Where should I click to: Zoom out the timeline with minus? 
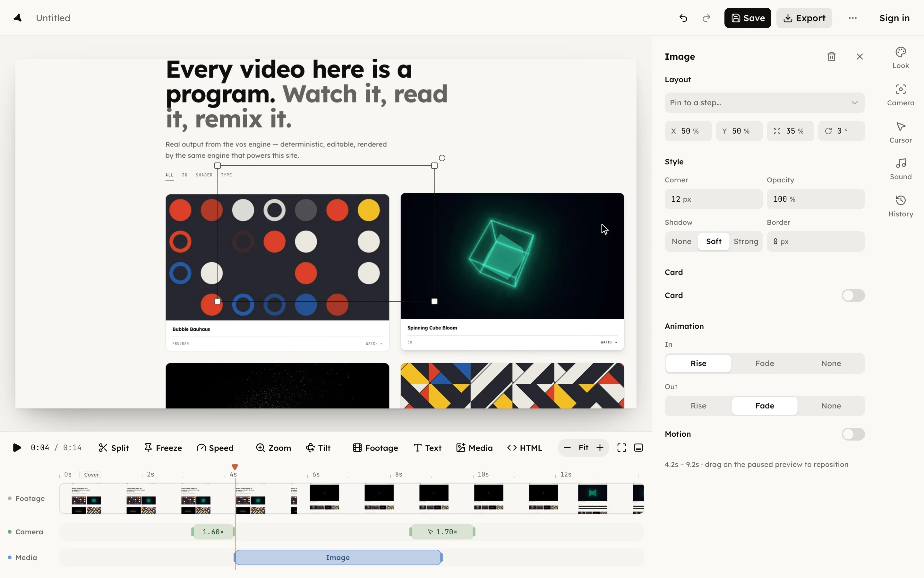point(567,448)
